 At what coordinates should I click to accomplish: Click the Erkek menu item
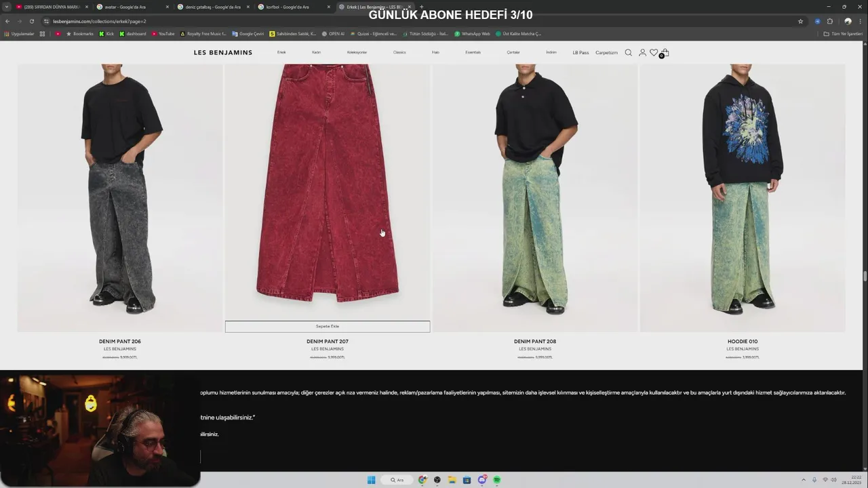tap(281, 52)
